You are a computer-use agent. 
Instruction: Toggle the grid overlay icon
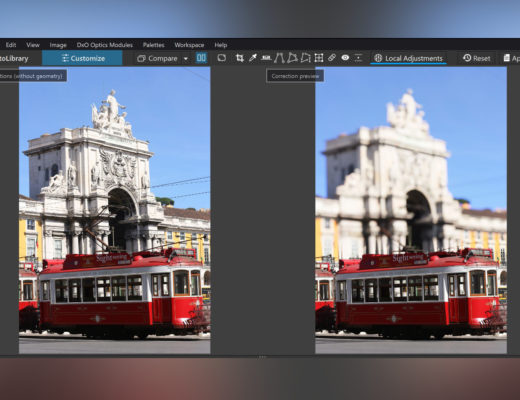(x=319, y=58)
